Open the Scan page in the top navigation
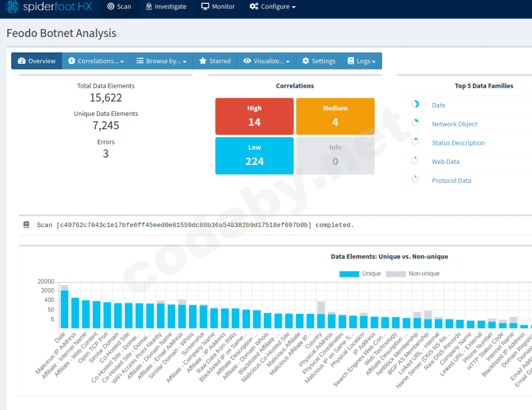 point(119,7)
